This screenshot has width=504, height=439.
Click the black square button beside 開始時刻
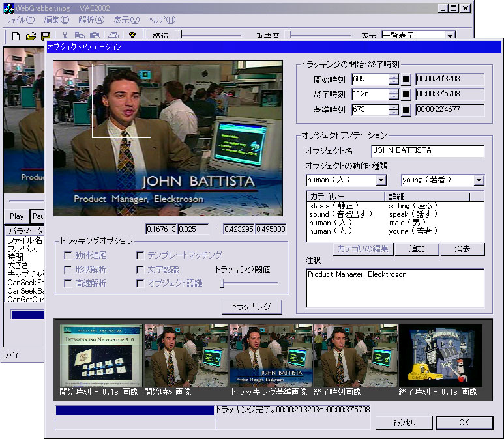[406, 79]
